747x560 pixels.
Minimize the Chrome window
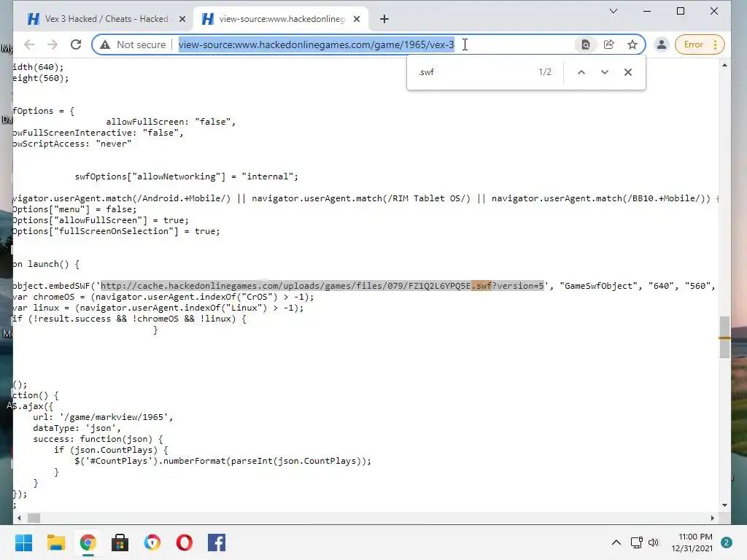point(647,11)
